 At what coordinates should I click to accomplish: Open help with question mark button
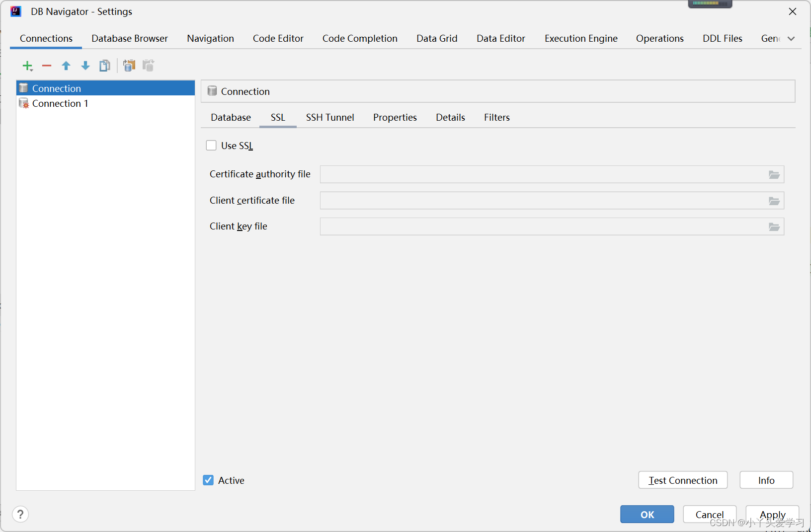pyautogui.click(x=20, y=514)
